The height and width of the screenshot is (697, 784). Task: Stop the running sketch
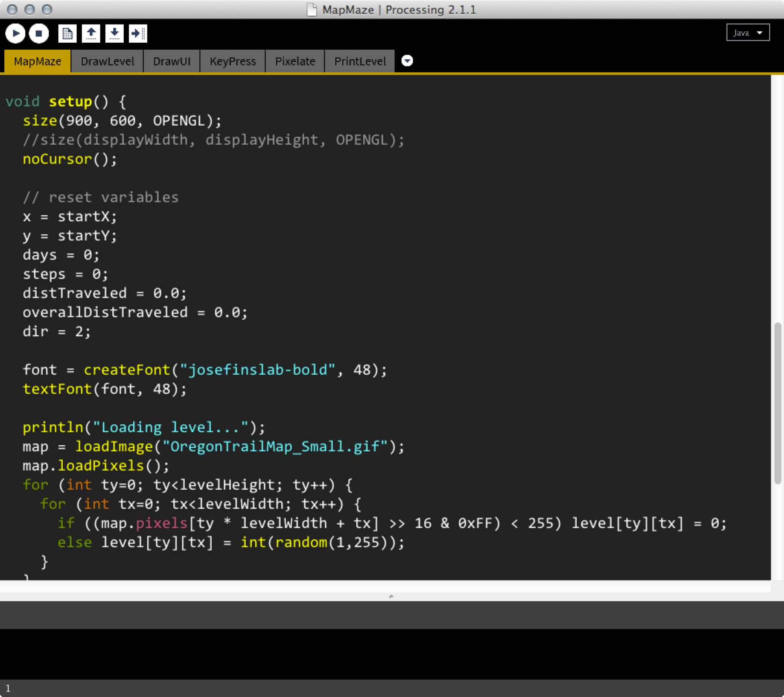39,33
